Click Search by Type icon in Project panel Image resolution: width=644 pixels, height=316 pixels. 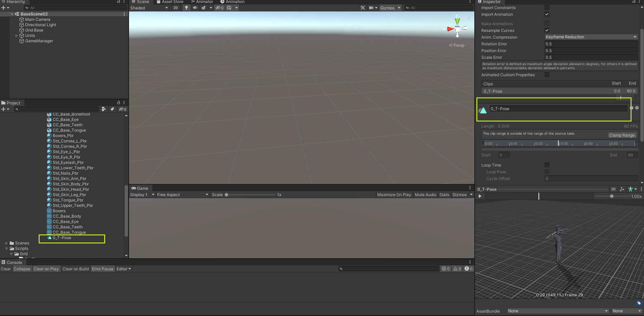(103, 109)
